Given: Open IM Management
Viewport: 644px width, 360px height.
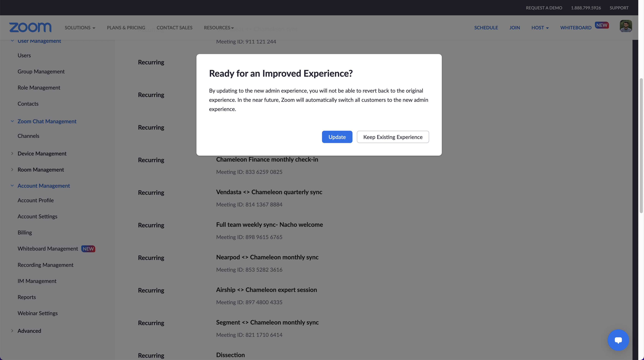Looking at the screenshot, I should 37,281.
